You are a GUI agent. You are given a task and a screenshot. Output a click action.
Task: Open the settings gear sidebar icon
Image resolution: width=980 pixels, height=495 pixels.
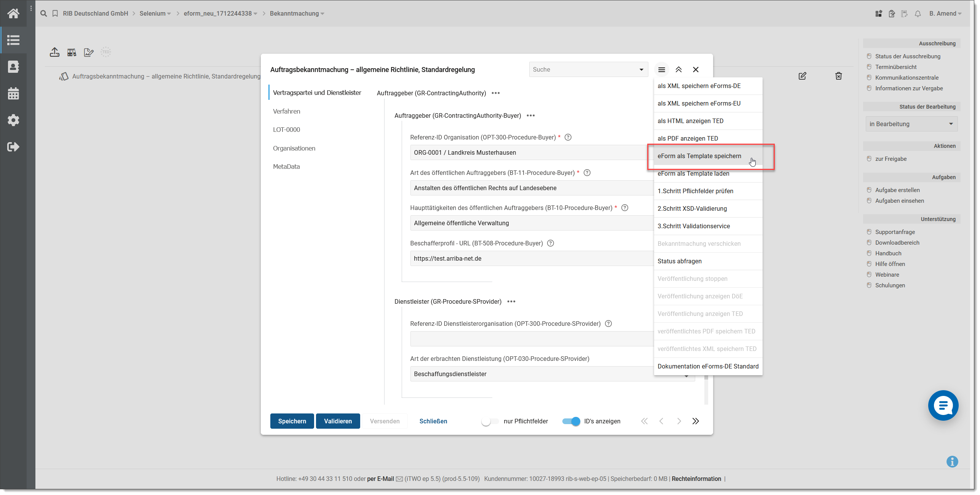coord(13,120)
